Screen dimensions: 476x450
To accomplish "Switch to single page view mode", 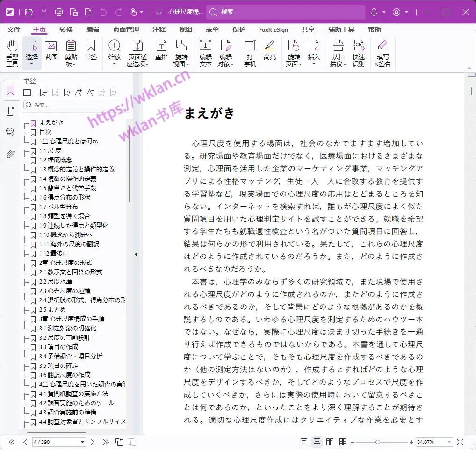I will click(304, 442).
